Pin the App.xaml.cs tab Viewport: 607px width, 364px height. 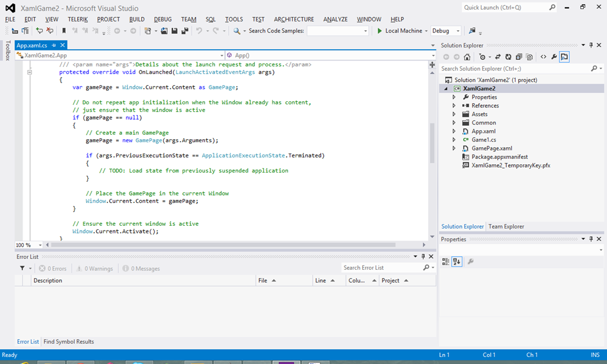click(x=54, y=45)
